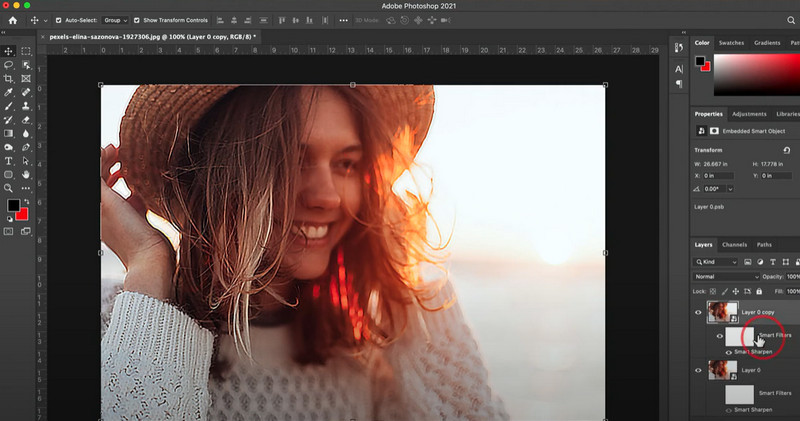Switch to the Channels tab

pyautogui.click(x=734, y=245)
